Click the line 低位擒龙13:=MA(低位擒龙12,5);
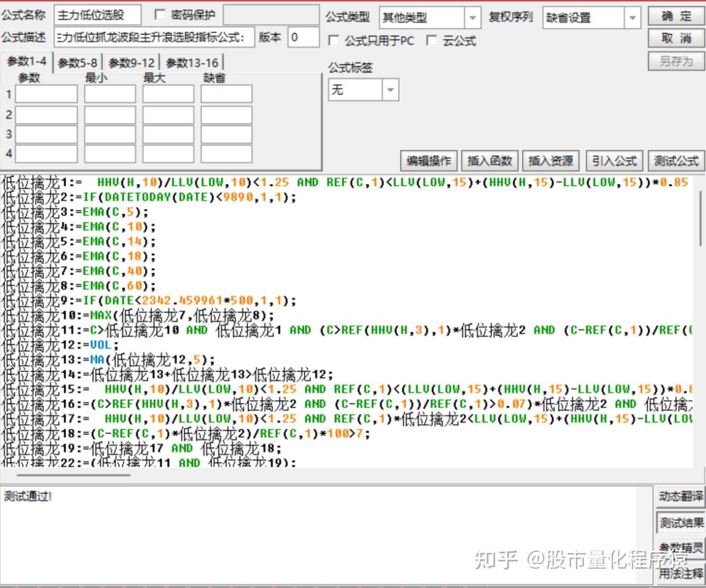 pos(108,359)
